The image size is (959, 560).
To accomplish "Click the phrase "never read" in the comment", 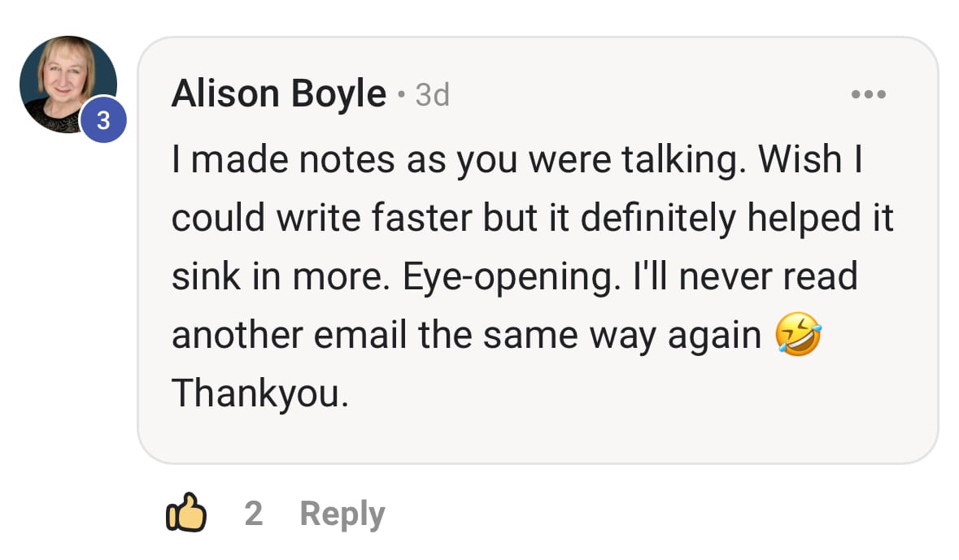I will pyautogui.click(x=768, y=276).
